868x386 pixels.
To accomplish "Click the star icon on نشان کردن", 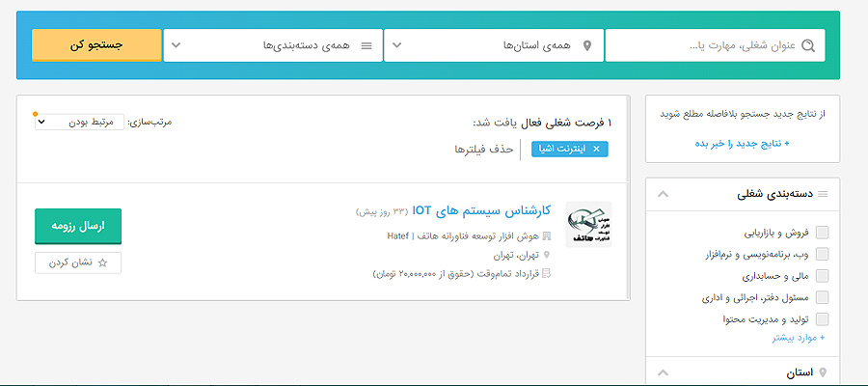I will [x=102, y=263].
